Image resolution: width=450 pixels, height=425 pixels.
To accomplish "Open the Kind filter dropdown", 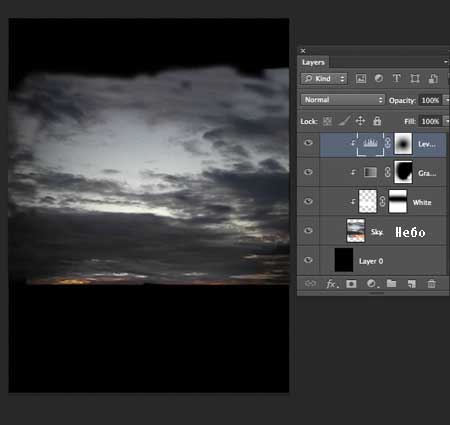I will click(324, 79).
